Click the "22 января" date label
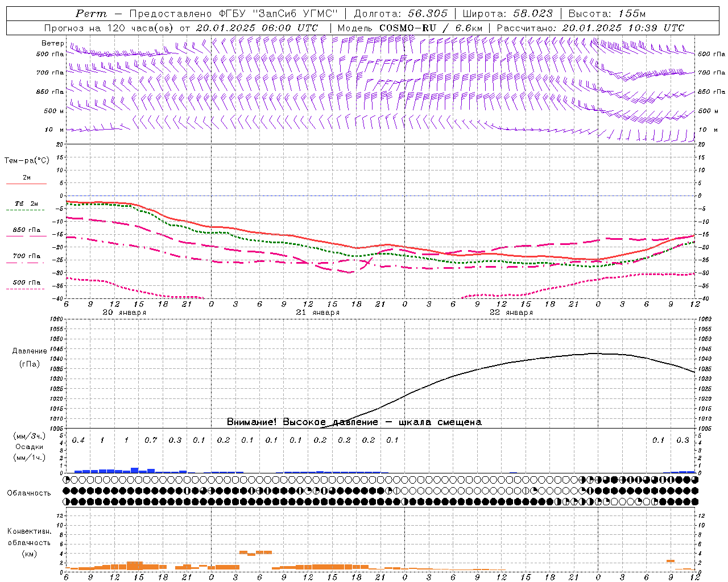The height and width of the screenshot is (582, 728). (x=511, y=313)
